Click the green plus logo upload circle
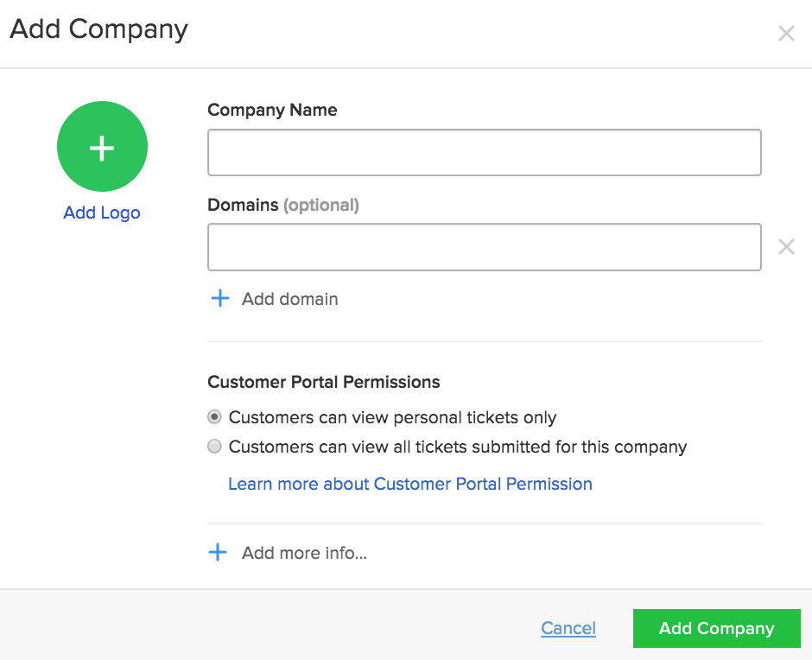This screenshot has height=660, width=812. [102, 147]
